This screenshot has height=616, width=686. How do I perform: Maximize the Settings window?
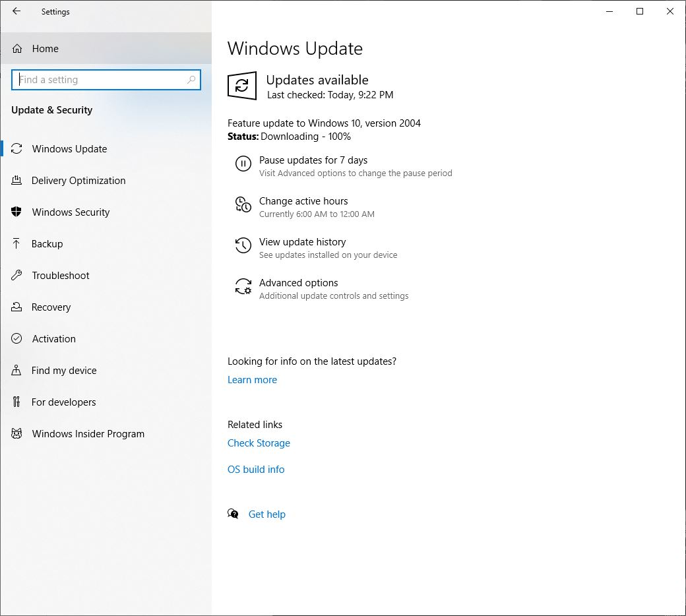(x=640, y=11)
